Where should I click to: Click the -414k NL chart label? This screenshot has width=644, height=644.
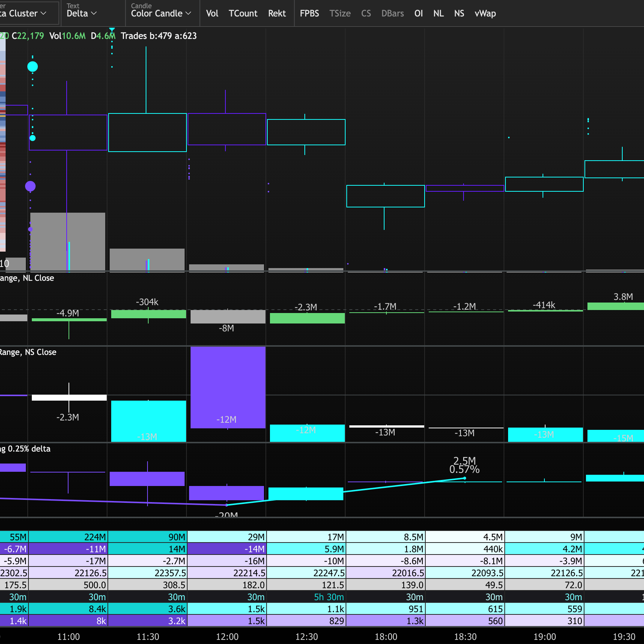pos(544,305)
